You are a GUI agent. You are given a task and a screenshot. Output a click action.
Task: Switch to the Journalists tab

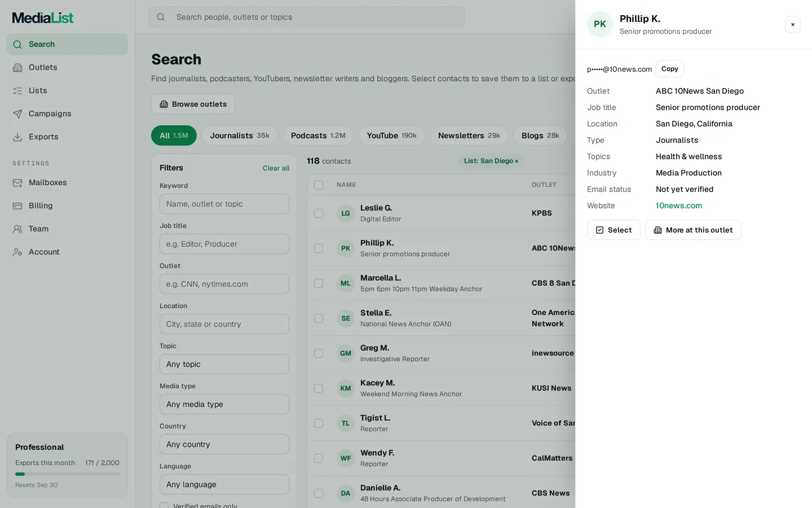point(240,135)
